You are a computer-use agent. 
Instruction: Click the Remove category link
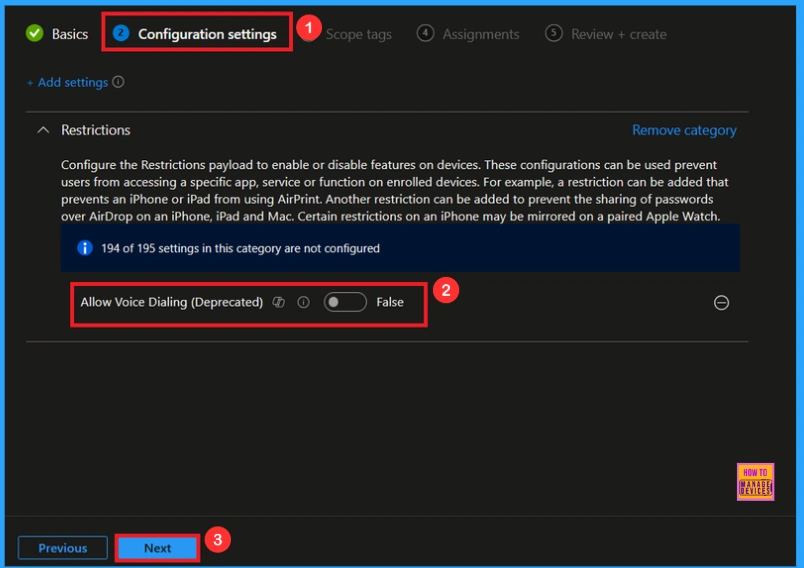point(684,130)
